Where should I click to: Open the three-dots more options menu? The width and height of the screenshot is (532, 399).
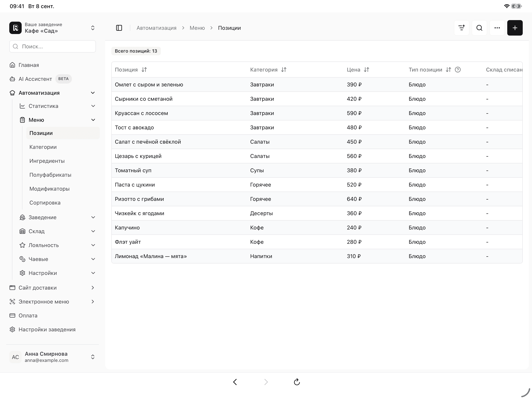497,28
